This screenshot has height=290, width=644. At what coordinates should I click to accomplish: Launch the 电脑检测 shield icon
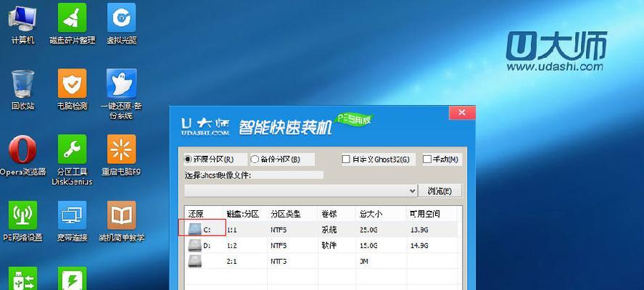(x=72, y=83)
